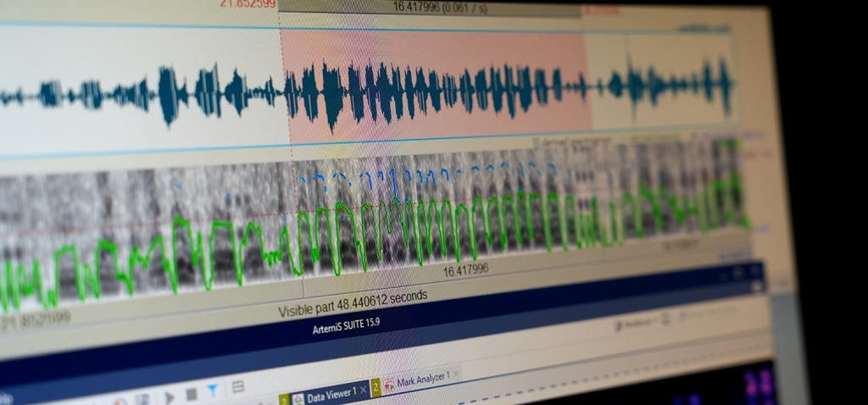This screenshot has height=405, width=868.
Task: Close the Data Viewer 1 tab
Action: coord(364,389)
